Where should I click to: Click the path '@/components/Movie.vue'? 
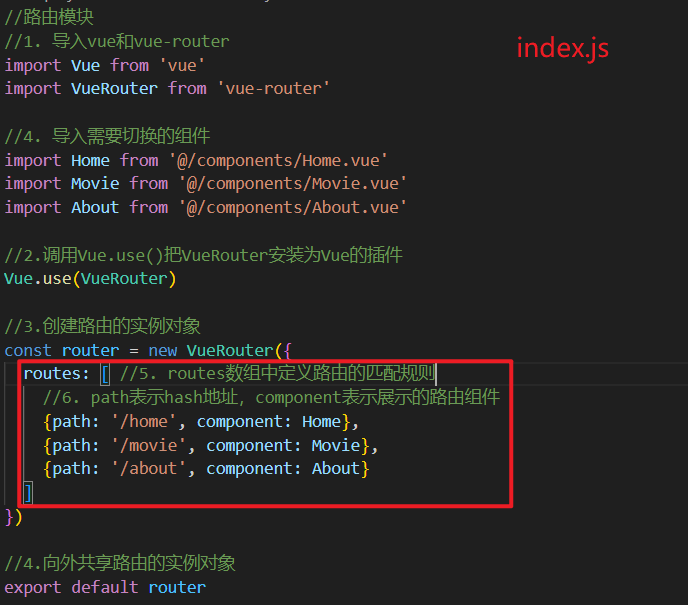coord(293,184)
